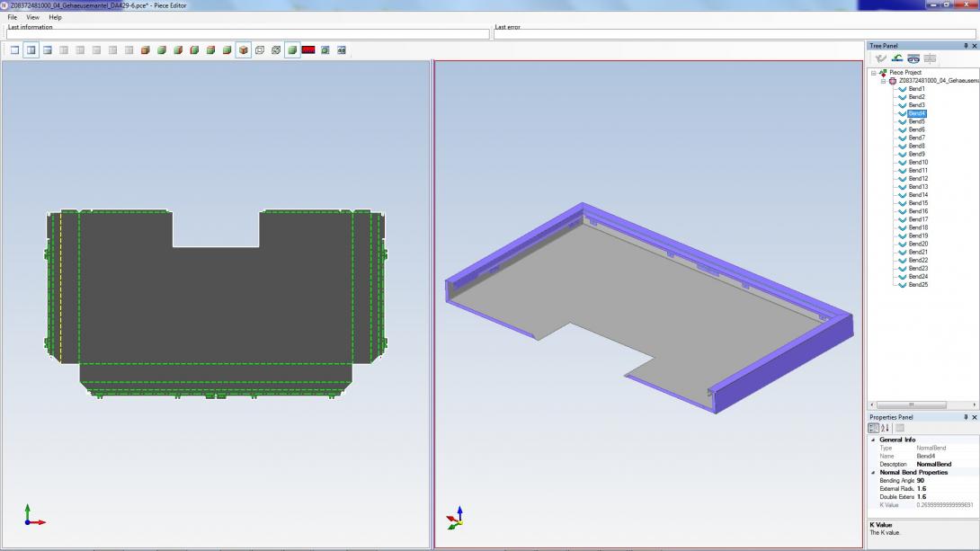Screen dimensions: 980x551
Task: Open the View menu
Action: tap(32, 17)
